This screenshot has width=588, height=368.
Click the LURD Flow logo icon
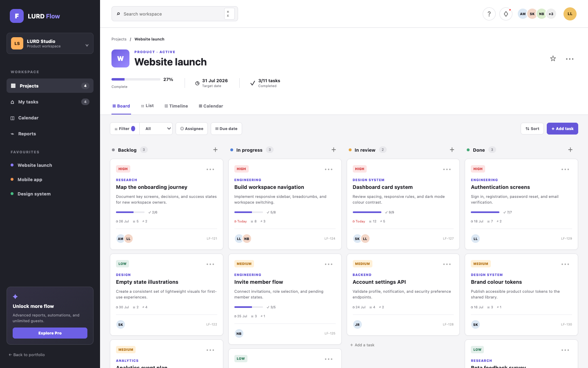[17, 16]
